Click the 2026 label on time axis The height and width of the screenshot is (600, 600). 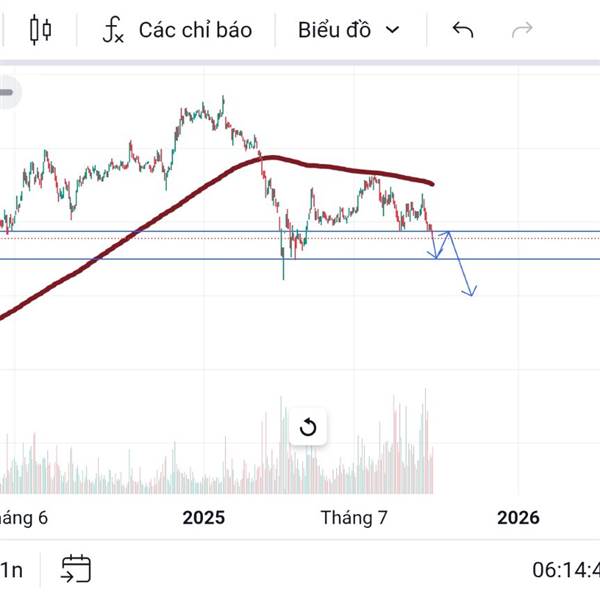point(518,517)
